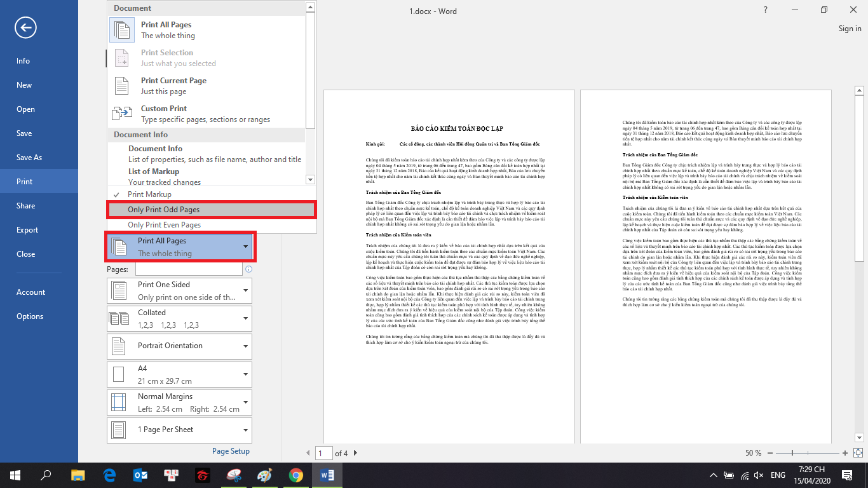Toggle the Print Markup option

(149, 194)
